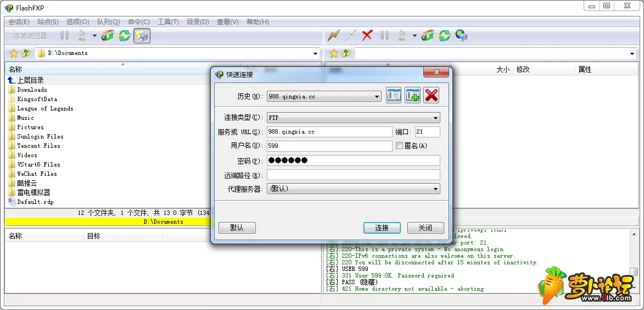Select the 雷电模拟器 folder

click(x=33, y=192)
